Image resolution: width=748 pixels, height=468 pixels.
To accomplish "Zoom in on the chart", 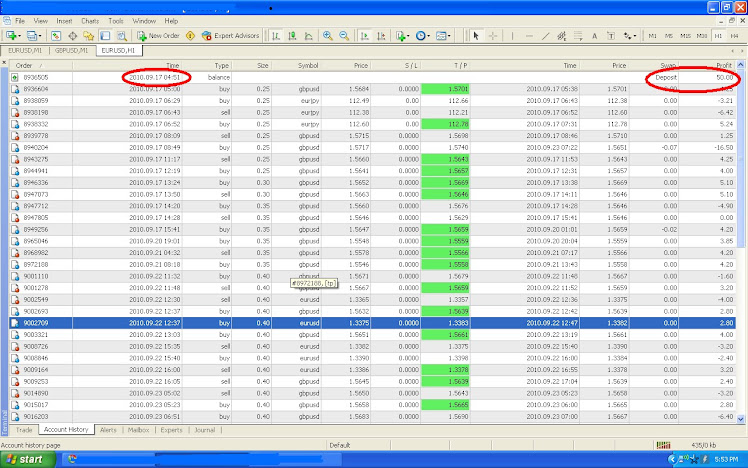I will pos(328,36).
